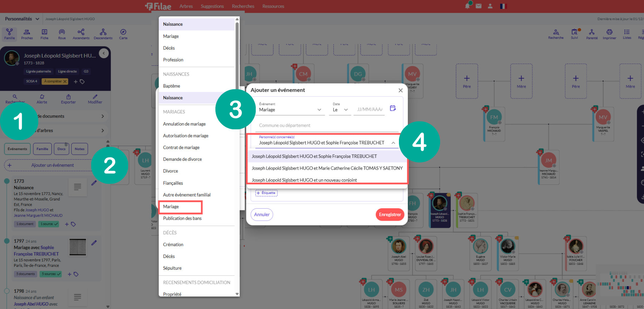Click the calendar icon beside the date field

393,108
